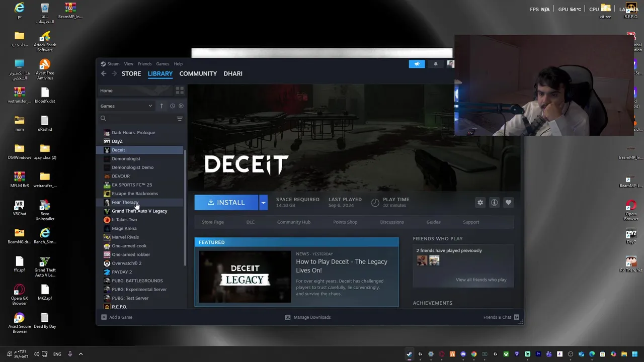The width and height of the screenshot is (644, 362).
Task: Open the Games menu
Action: [163, 64]
